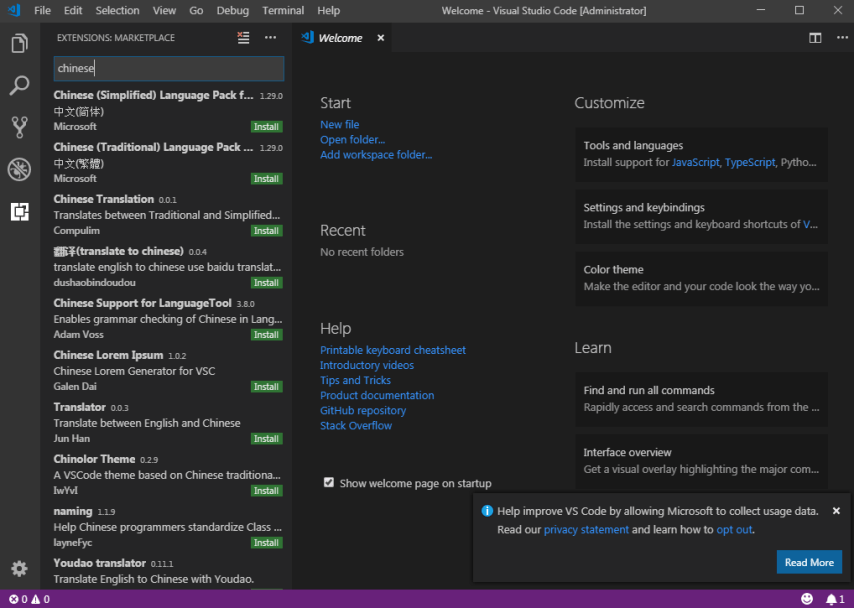Open the Color theme card
The height and width of the screenshot is (608, 854).
click(x=702, y=278)
